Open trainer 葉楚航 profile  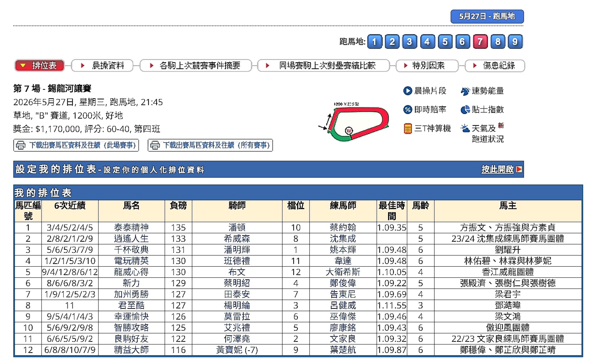pyautogui.click(x=343, y=350)
